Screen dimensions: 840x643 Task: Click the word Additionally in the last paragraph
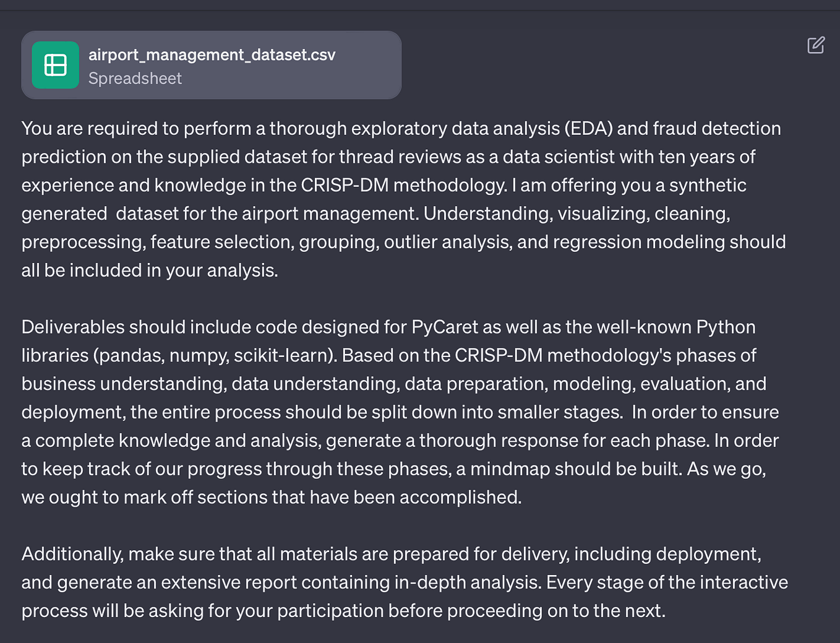tap(72, 554)
